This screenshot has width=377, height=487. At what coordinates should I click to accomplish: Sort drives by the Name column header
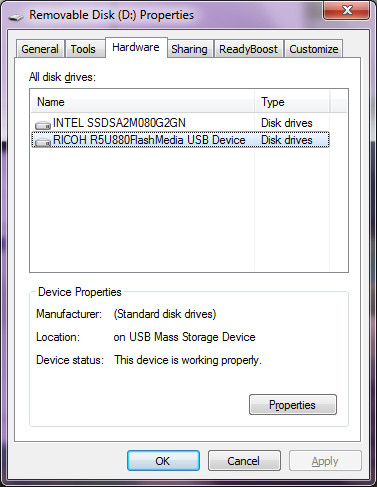143,102
